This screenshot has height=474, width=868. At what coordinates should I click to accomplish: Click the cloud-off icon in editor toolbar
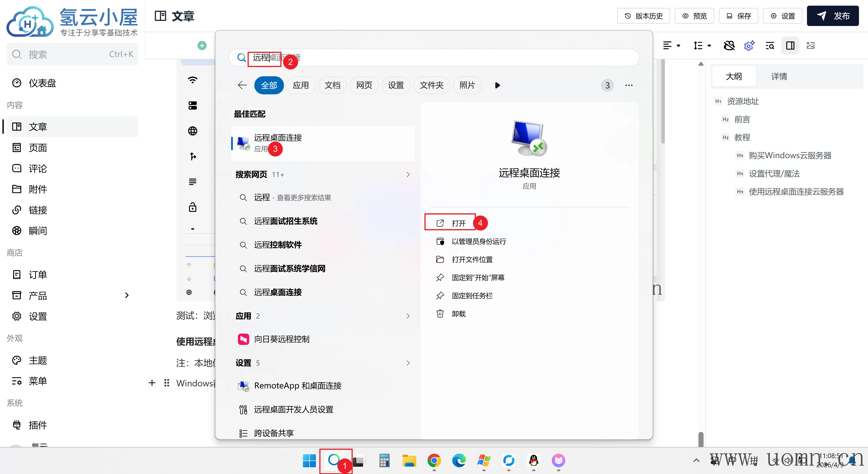coord(729,45)
